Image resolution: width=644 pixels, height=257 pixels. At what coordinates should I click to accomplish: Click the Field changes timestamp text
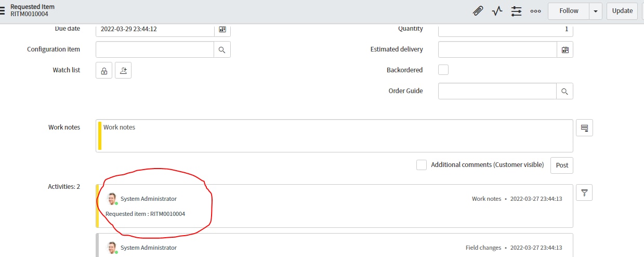(x=536, y=248)
